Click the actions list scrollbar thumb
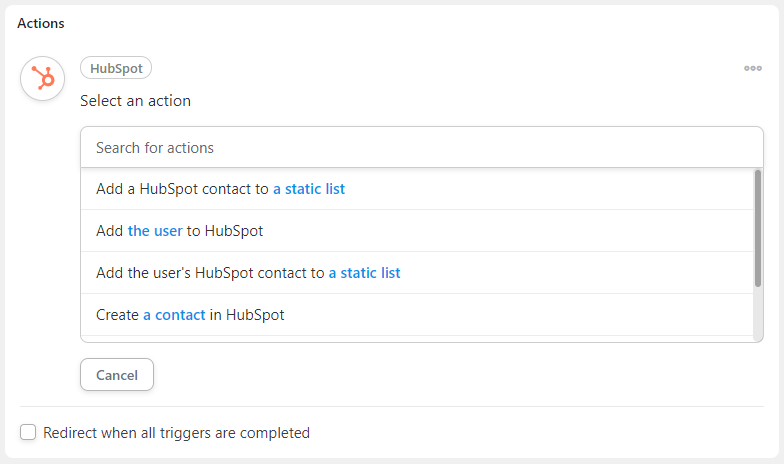 (x=758, y=228)
